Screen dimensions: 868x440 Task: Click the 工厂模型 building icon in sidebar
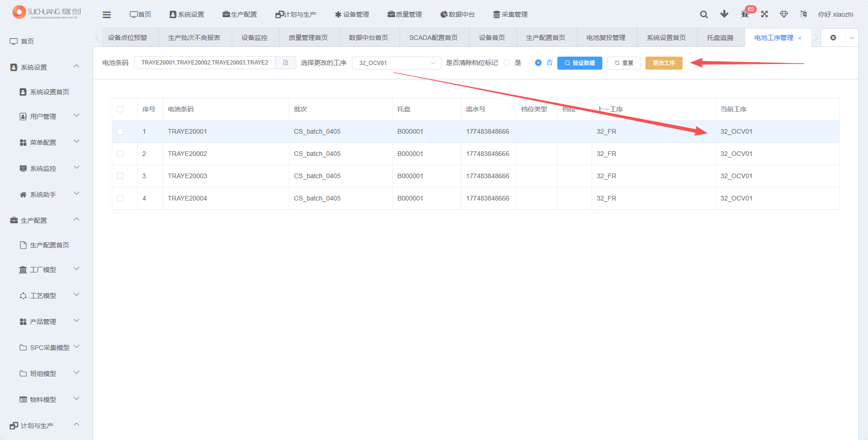click(x=23, y=270)
